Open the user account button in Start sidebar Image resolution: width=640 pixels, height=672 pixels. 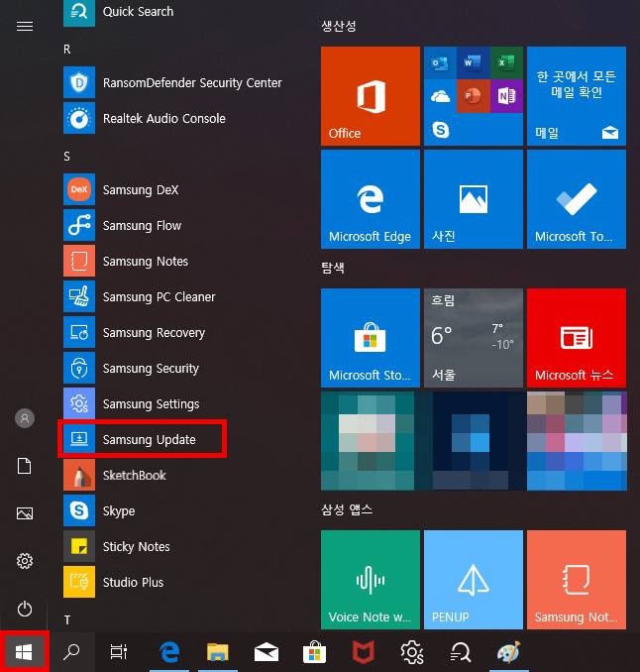point(25,418)
